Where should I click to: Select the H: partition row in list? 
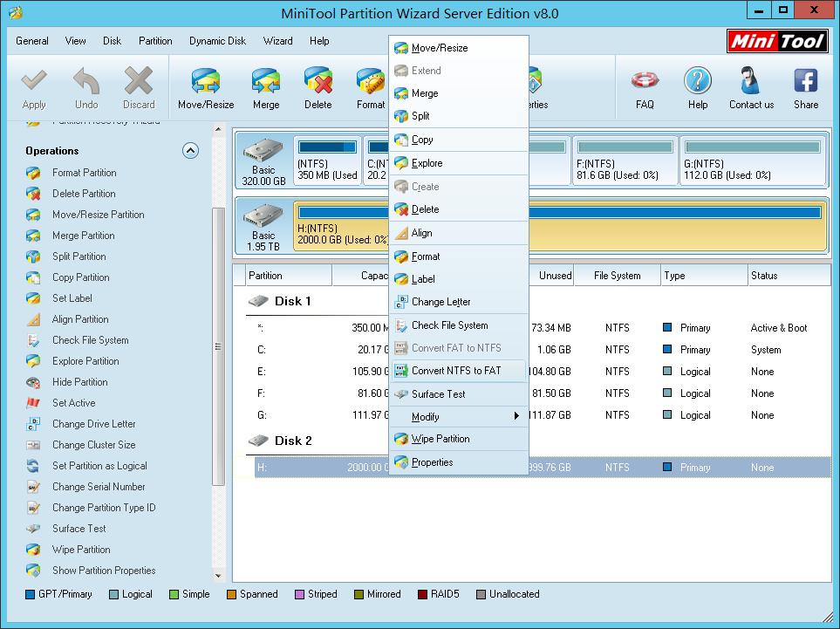543,468
